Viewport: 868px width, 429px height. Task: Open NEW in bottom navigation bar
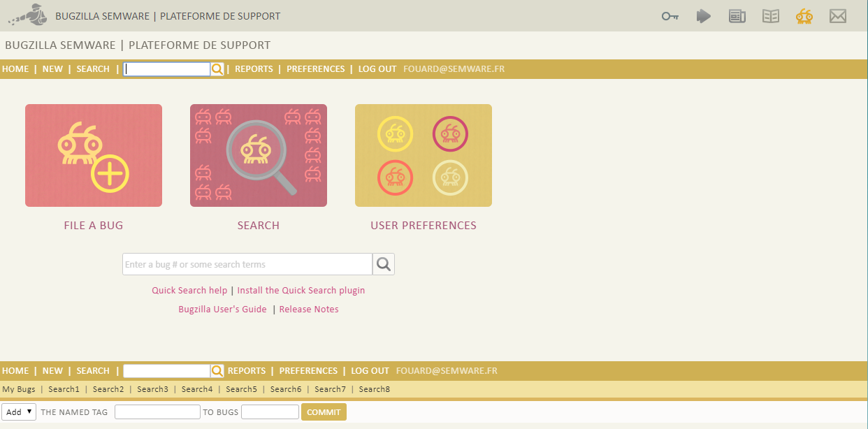(x=52, y=371)
